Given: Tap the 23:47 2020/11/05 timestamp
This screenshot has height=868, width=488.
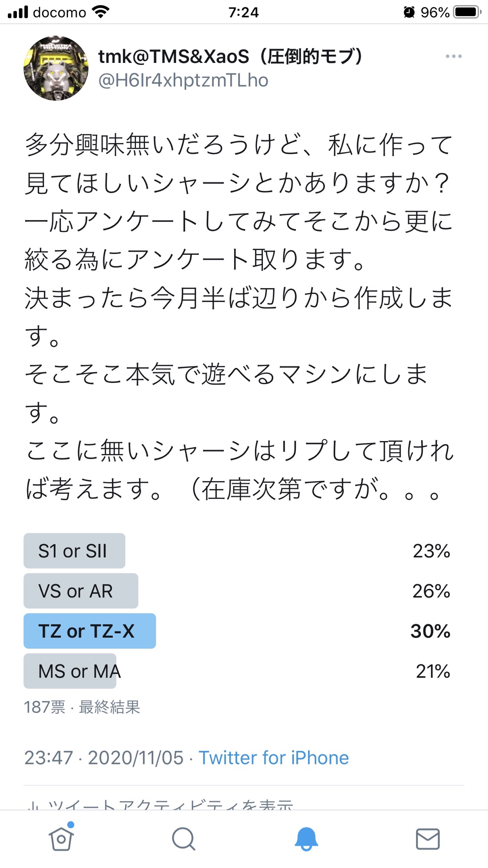Looking at the screenshot, I should click(104, 758).
